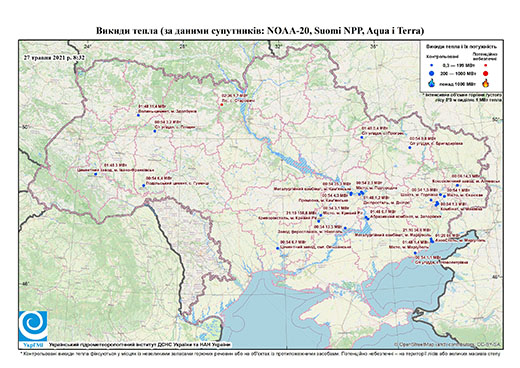Click the blue flame icon in legend

(x=432, y=83)
